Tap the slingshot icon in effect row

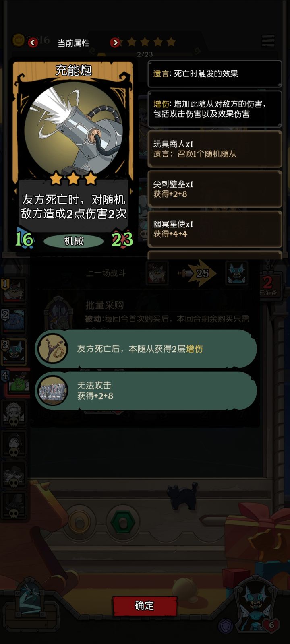pyautogui.click(x=52, y=349)
